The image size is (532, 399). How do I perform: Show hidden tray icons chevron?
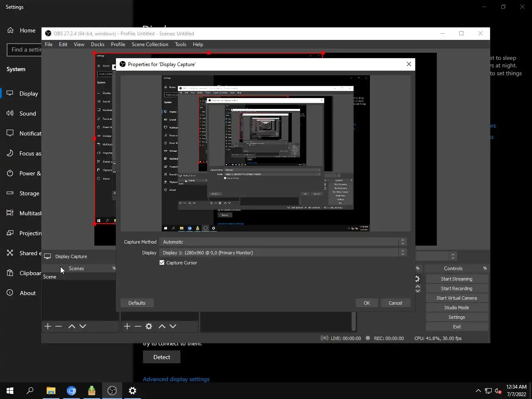[x=478, y=391]
